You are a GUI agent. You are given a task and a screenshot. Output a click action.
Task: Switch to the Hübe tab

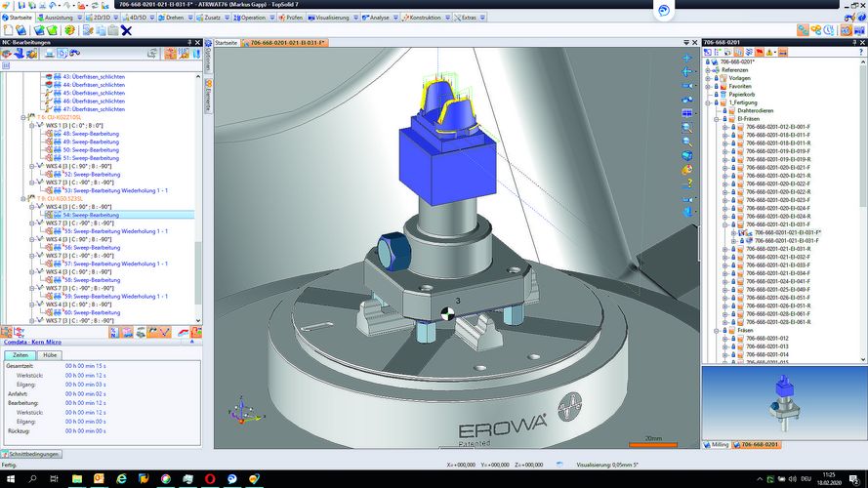50,355
